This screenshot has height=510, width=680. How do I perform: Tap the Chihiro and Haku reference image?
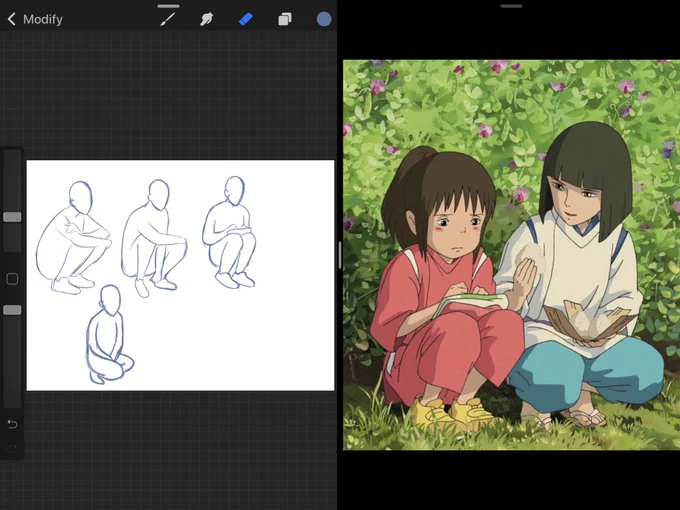(x=511, y=255)
